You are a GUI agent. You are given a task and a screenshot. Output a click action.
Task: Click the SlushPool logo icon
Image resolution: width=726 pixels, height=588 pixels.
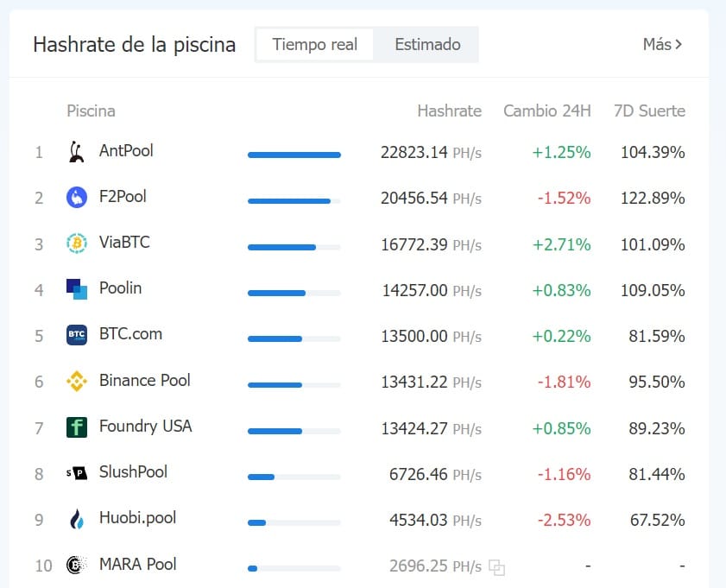coord(76,472)
